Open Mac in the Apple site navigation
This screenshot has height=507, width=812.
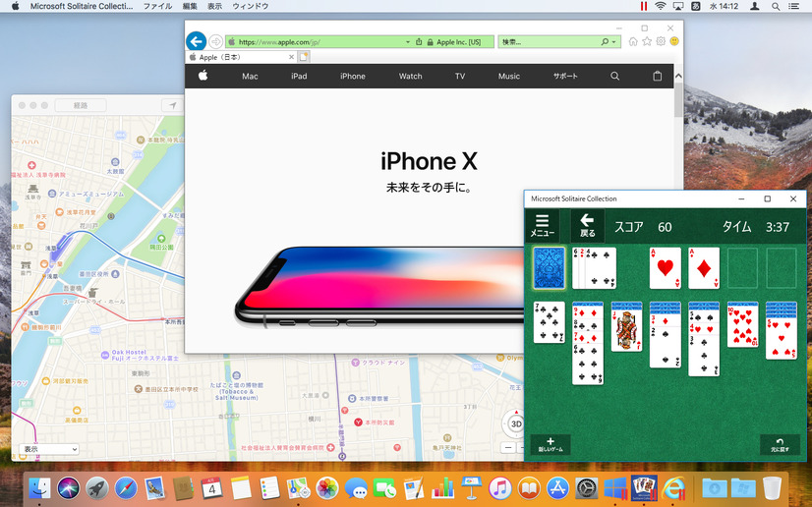[x=250, y=76]
